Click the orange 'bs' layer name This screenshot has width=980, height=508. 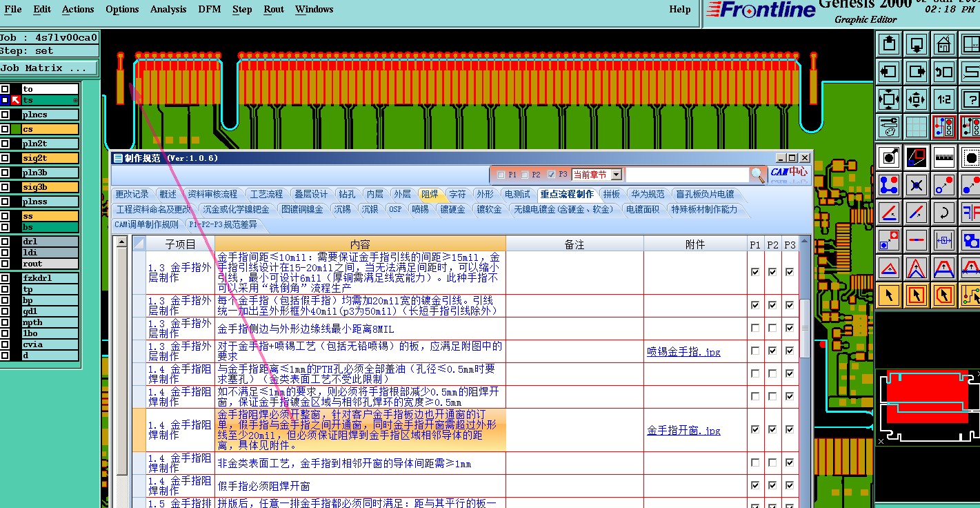click(x=50, y=227)
